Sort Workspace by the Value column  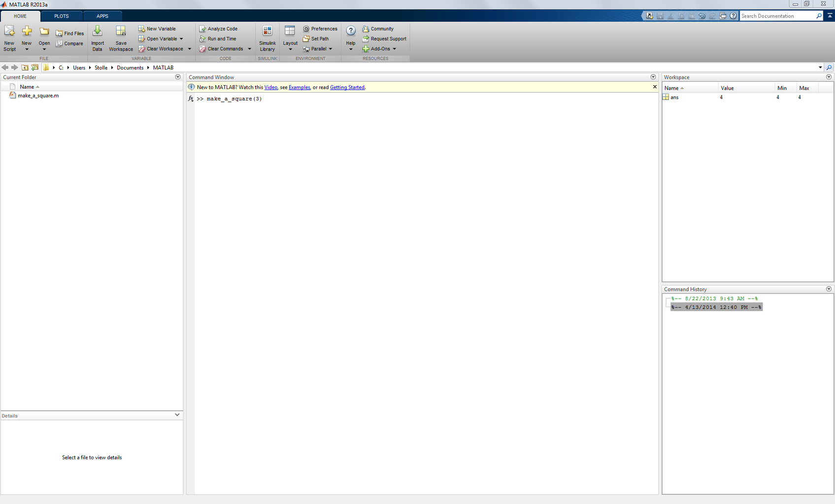pos(746,88)
